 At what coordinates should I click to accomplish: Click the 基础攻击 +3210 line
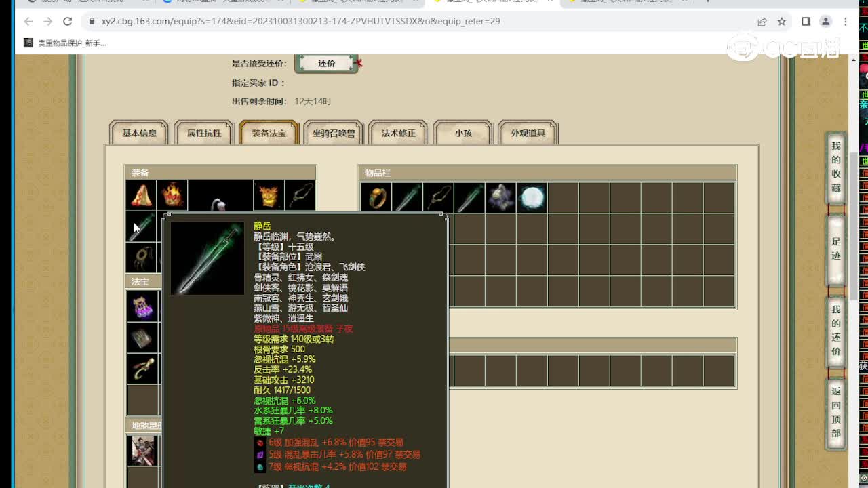click(283, 380)
